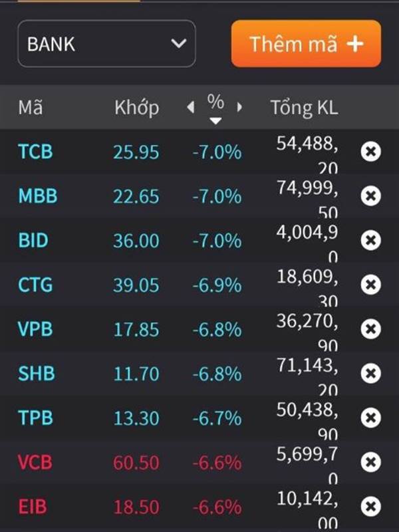The image size is (399, 532).
Task: Remove MBB row using its X icon
Action: tap(370, 196)
